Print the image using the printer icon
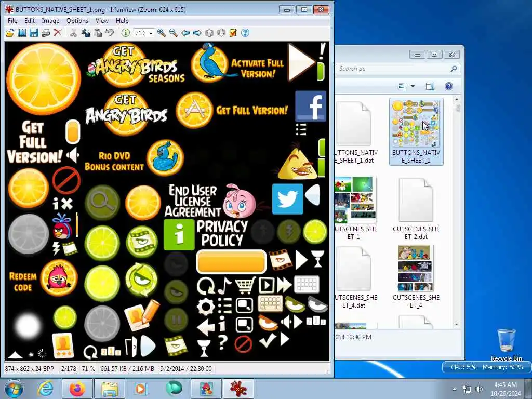The width and height of the screenshot is (532, 399). (46, 33)
